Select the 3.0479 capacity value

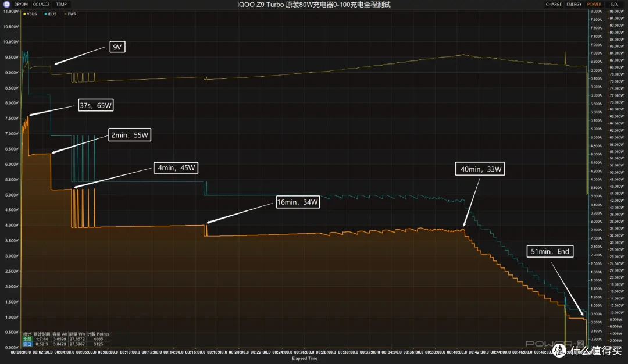pyautogui.click(x=60, y=344)
